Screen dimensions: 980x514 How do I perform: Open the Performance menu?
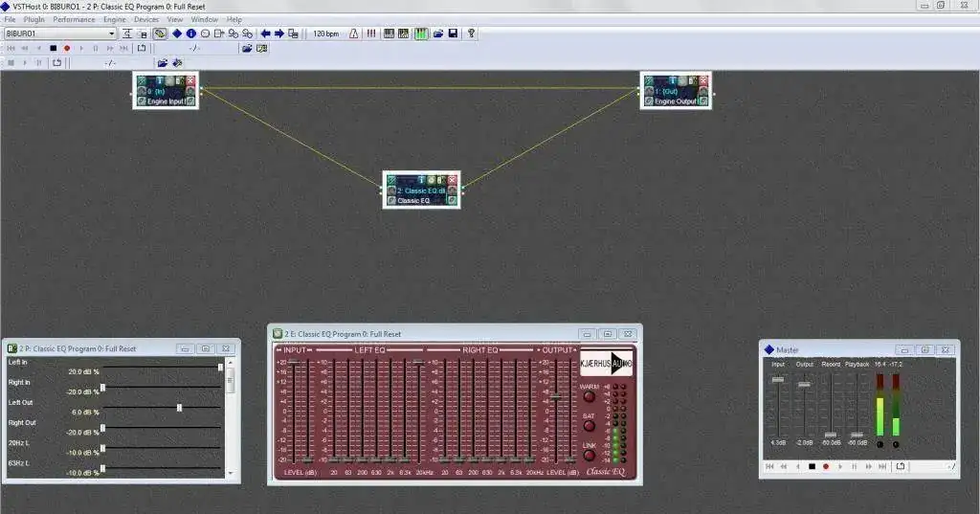click(x=74, y=19)
